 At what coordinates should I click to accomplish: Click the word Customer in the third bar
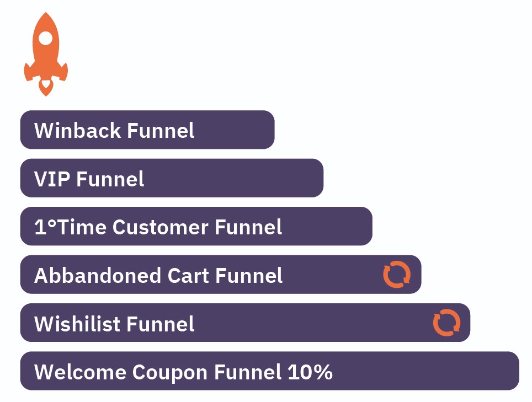click(x=161, y=227)
